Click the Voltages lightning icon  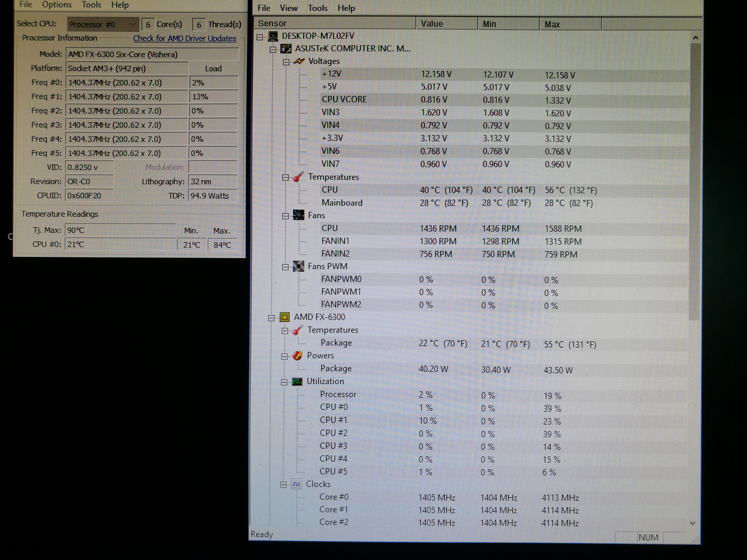(299, 61)
